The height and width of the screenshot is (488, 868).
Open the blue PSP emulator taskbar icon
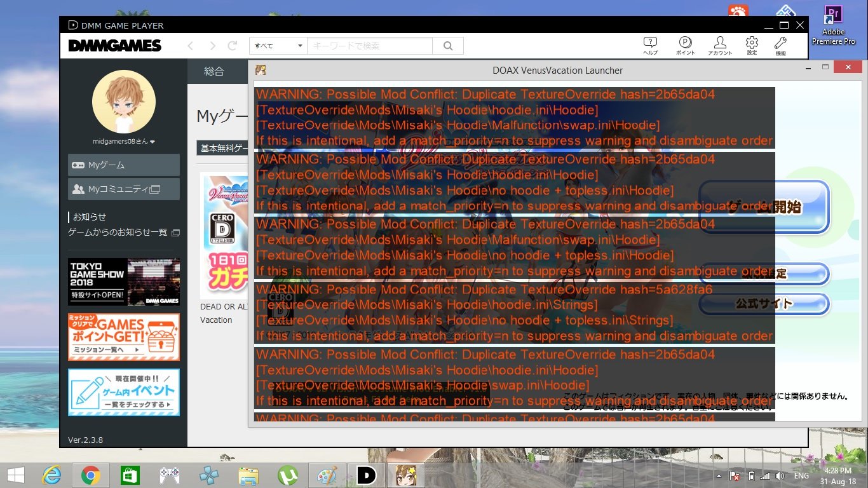coord(209,475)
